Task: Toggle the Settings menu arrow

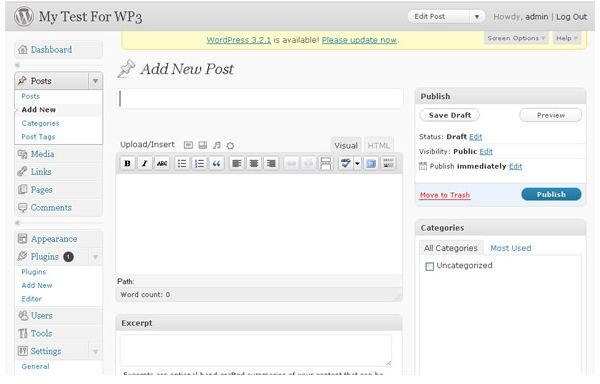Action: point(95,351)
